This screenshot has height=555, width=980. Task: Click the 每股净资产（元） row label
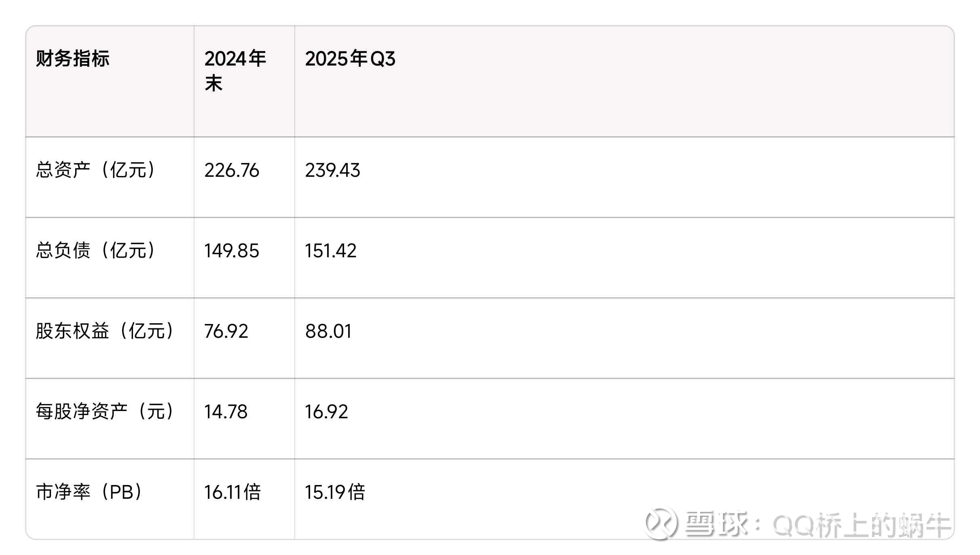105,411
